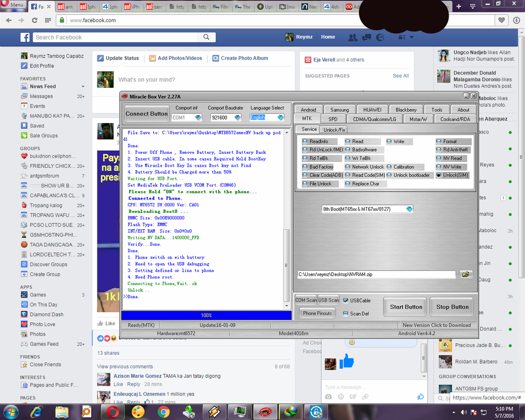Click See All suggested pages link
The image size is (525, 420).
pos(401,76)
